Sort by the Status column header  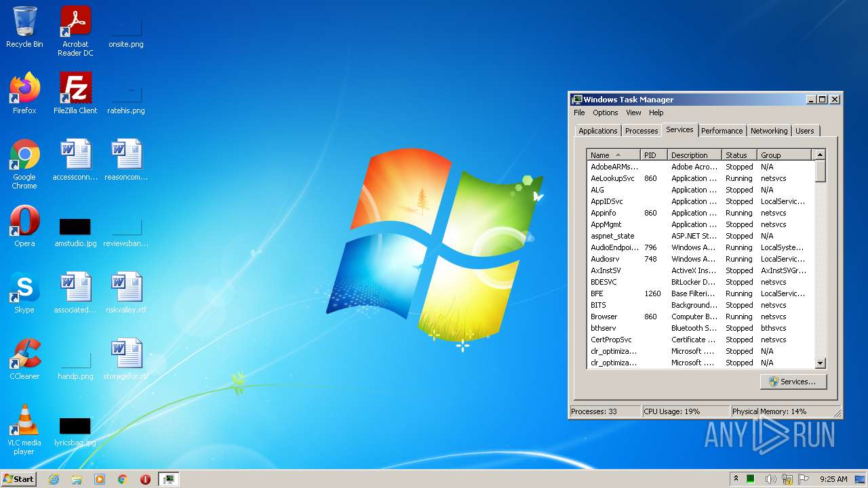(739, 155)
